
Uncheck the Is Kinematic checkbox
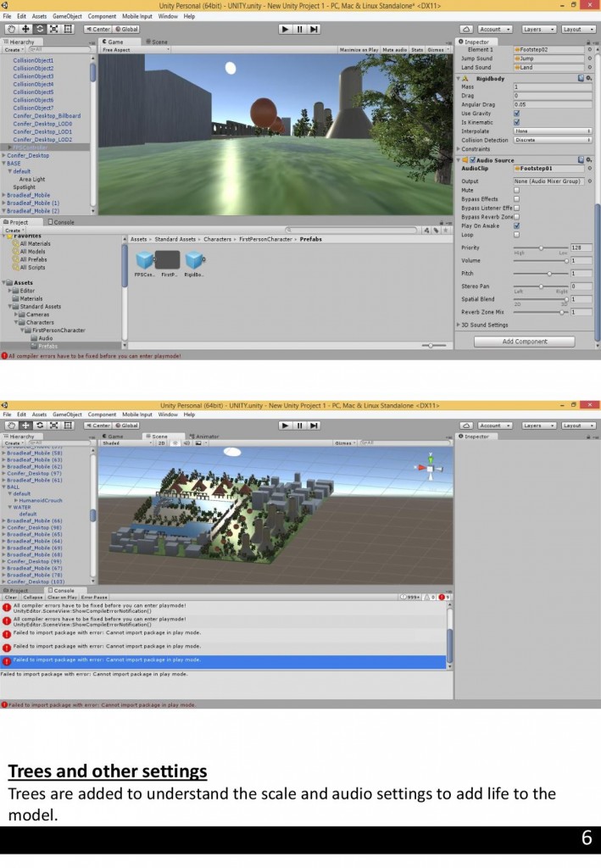pyautogui.click(x=516, y=122)
